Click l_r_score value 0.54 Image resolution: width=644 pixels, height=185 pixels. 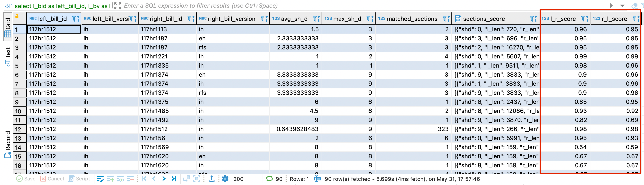[x=565, y=147]
